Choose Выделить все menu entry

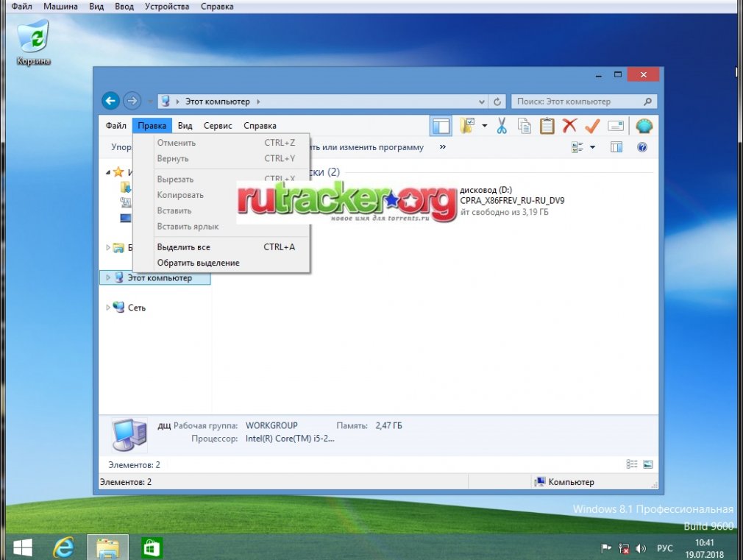pyautogui.click(x=221, y=247)
